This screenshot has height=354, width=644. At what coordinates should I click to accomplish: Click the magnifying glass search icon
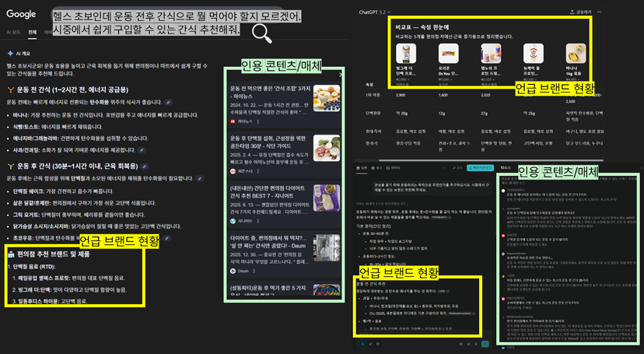(x=262, y=32)
